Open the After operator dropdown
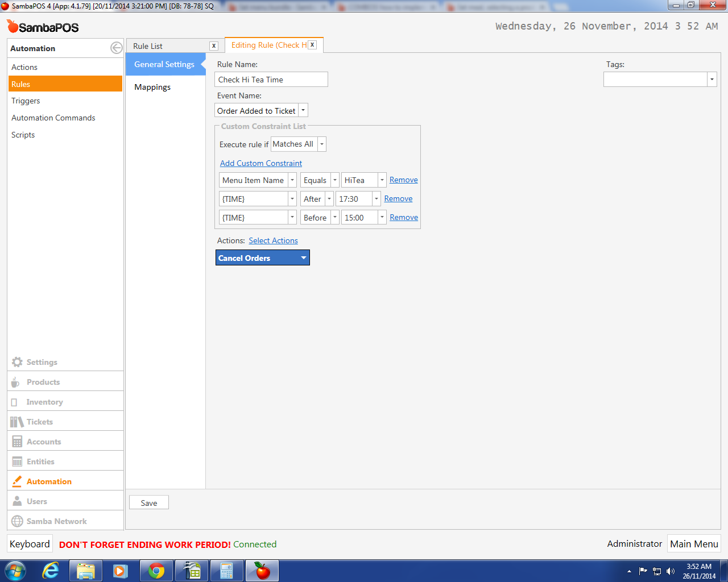728x582 pixels. 329,199
